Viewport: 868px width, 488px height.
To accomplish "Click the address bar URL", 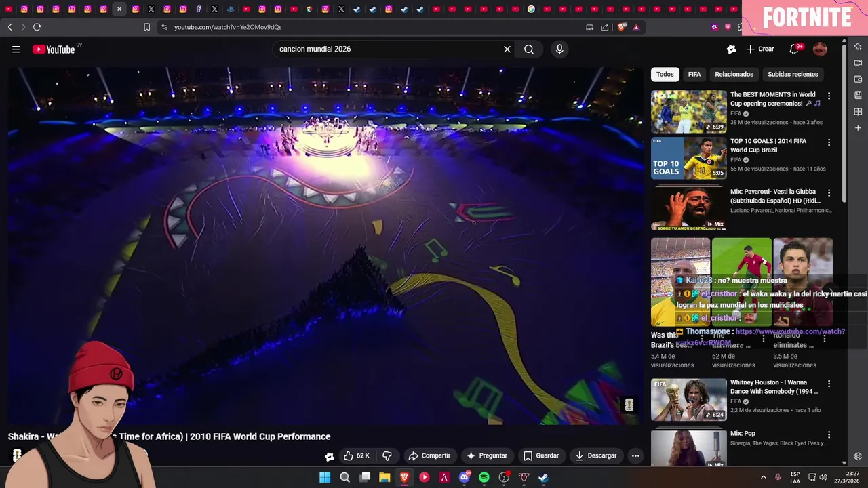I will tap(228, 27).
